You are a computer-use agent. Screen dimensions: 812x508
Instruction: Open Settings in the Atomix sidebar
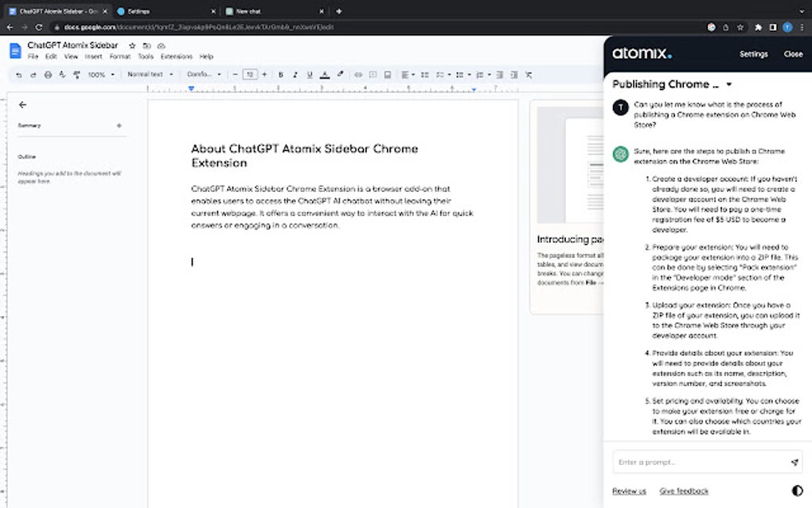753,54
